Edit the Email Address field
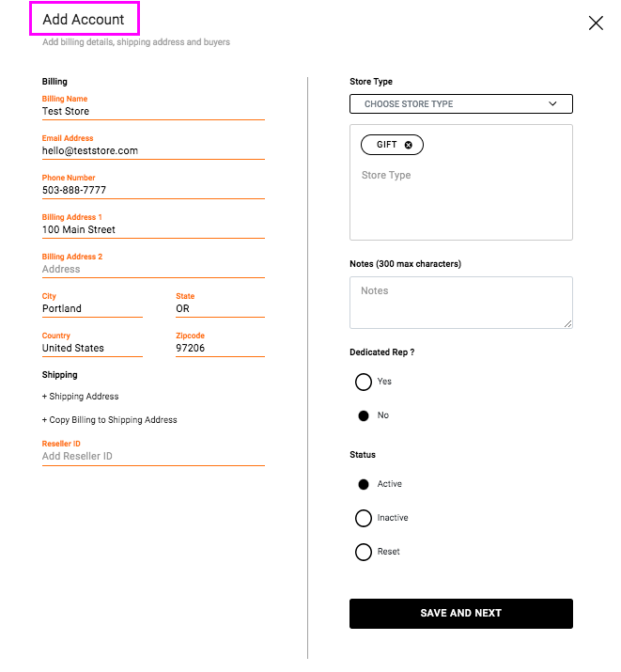Screen dimensions: 621x672 152,150
